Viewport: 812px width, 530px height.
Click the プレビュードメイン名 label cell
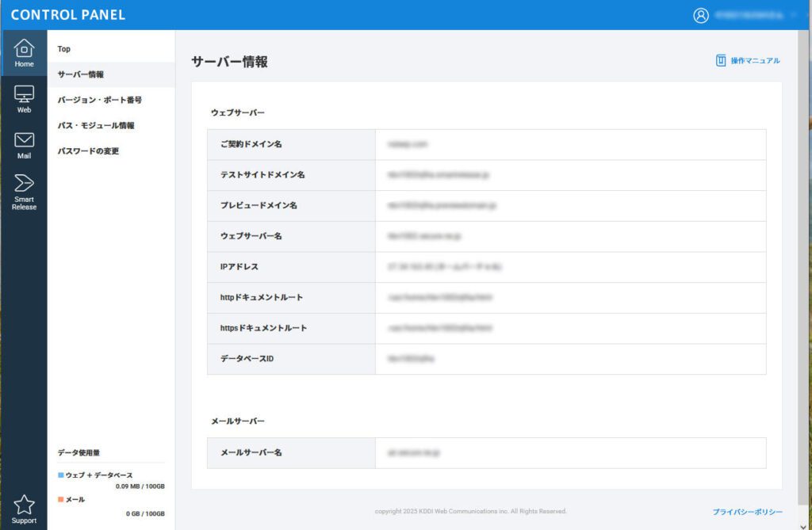coord(291,205)
